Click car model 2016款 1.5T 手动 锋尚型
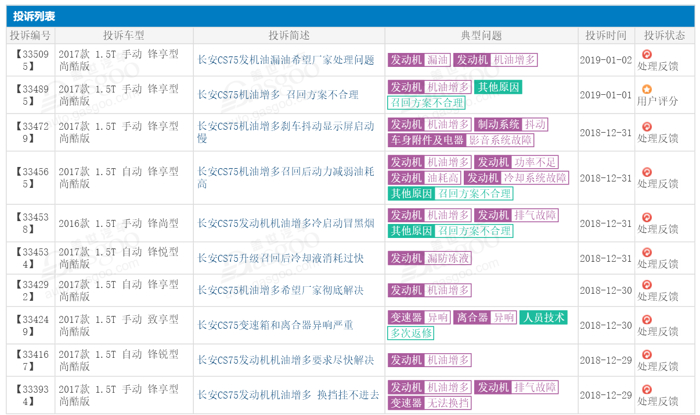This screenshot has height=415, width=700. pyautogui.click(x=118, y=223)
